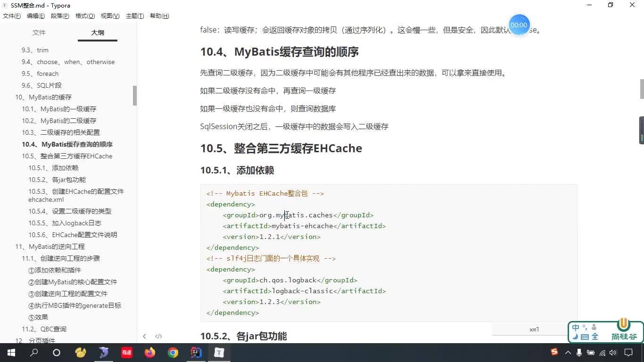Go to outline 10.2、MyBatis的二级缓存
This screenshot has width=644, height=362.
click(59, 121)
